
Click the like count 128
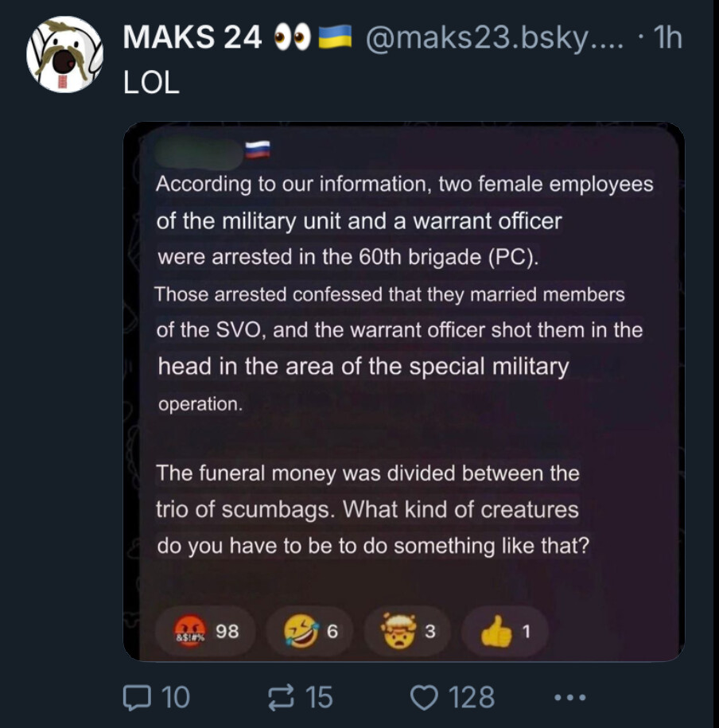point(471,697)
